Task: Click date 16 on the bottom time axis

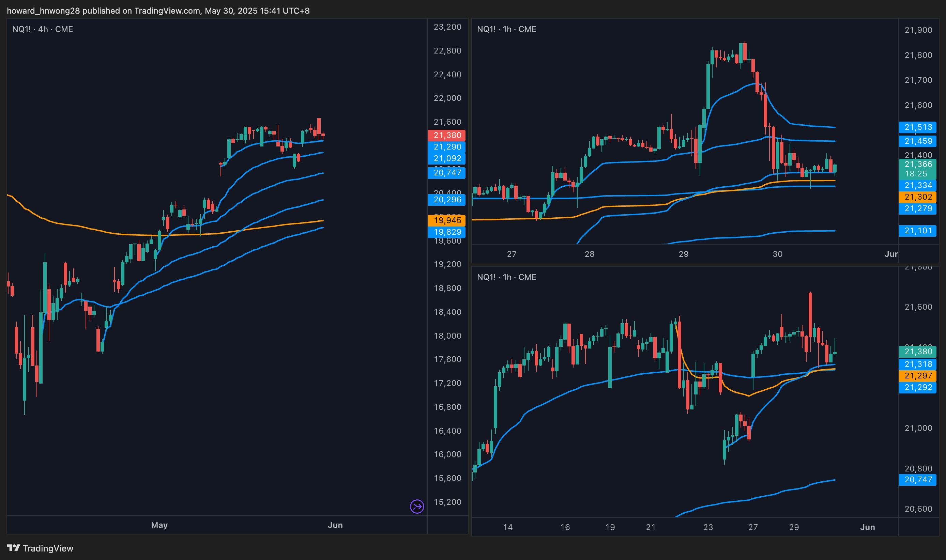Action: (x=565, y=527)
